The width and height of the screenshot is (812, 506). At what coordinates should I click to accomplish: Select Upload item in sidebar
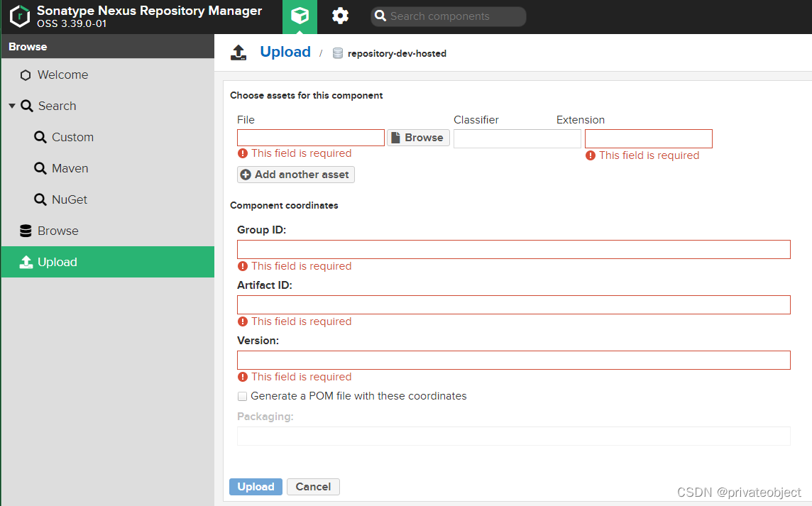pos(108,262)
